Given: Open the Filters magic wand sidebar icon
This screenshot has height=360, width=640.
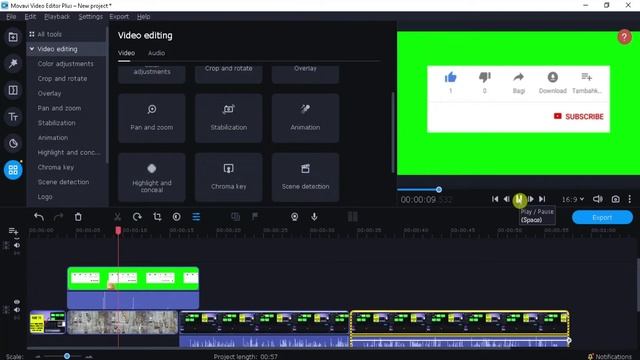Looking at the screenshot, I should tap(13, 63).
